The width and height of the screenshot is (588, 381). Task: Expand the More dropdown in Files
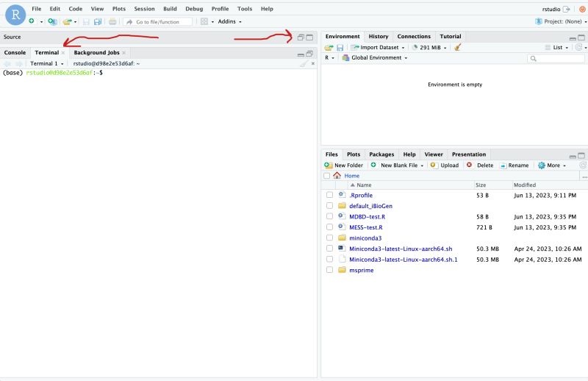click(552, 165)
